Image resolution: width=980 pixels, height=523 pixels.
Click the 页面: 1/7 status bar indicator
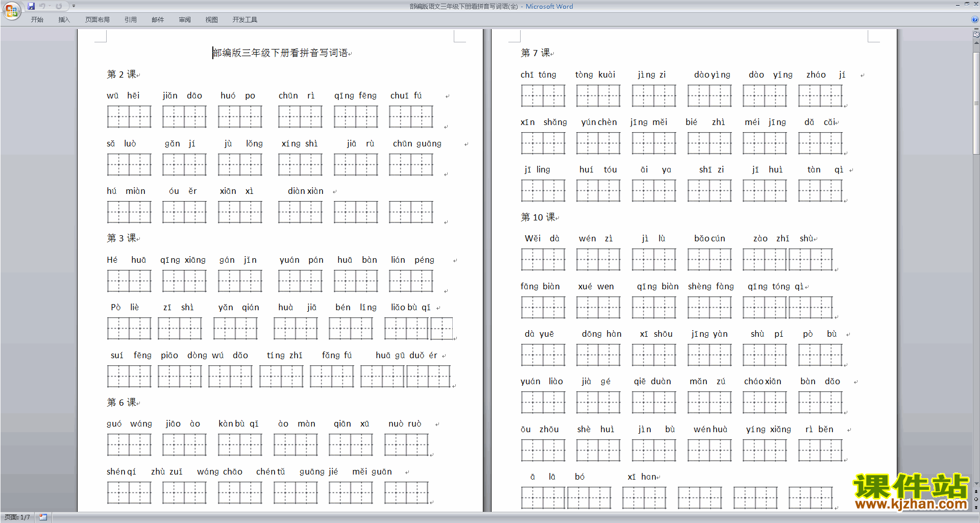click(17, 517)
